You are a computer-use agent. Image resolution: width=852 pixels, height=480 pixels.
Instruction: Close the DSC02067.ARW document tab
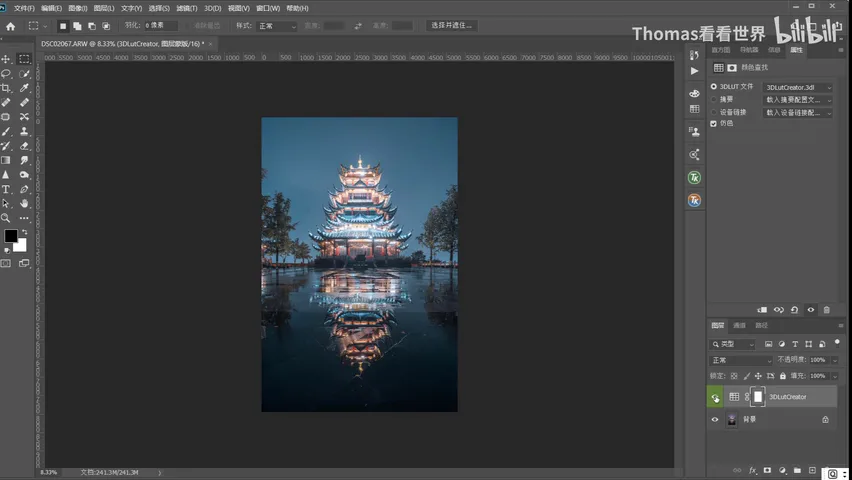pyautogui.click(x=210, y=44)
